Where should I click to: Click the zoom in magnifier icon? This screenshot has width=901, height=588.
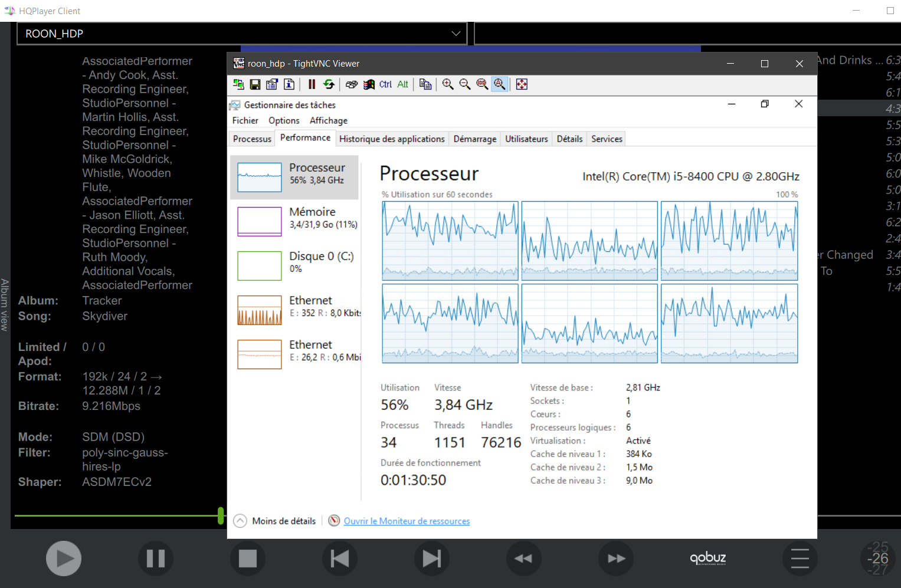click(448, 84)
